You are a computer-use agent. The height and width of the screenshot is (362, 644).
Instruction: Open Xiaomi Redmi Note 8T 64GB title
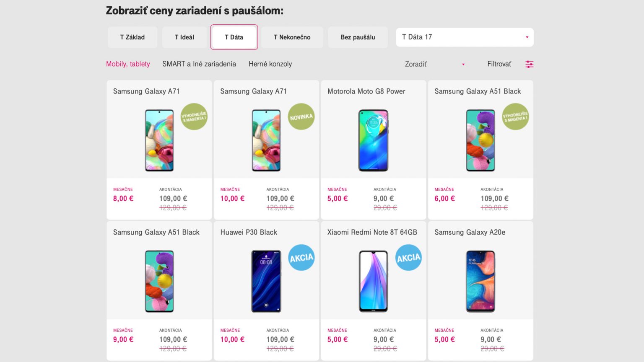tap(372, 232)
